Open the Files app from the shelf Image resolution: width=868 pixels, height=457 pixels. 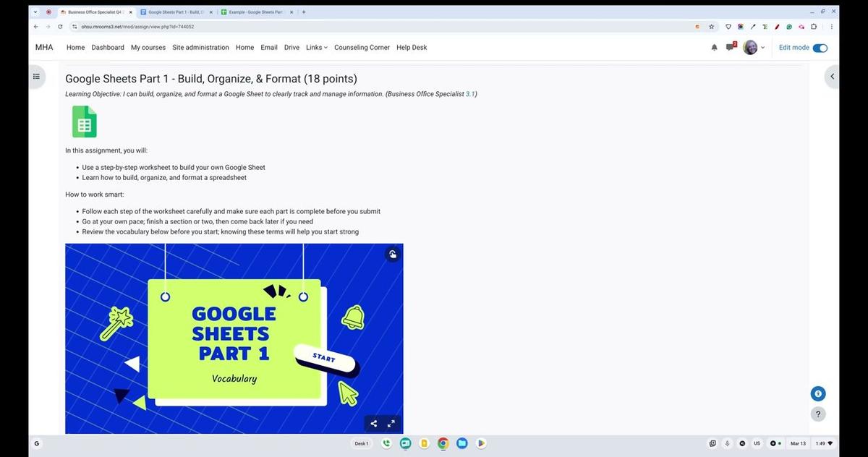[x=462, y=443]
